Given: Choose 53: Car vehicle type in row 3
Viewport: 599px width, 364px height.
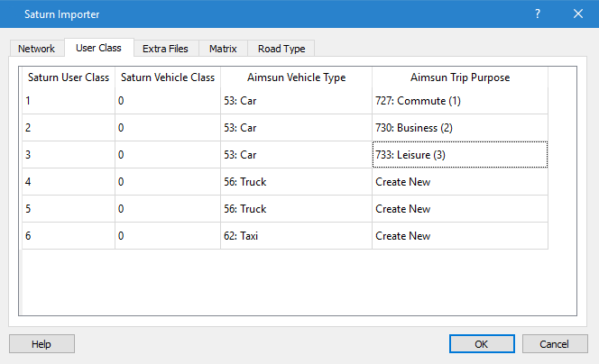Looking at the screenshot, I should [x=296, y=155].
